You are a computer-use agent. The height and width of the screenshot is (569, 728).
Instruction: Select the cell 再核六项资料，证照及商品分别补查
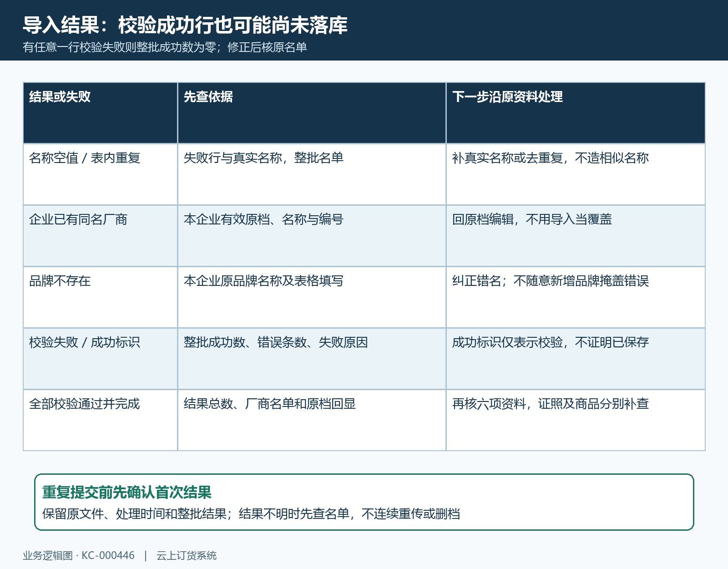[x=576, y=420]
